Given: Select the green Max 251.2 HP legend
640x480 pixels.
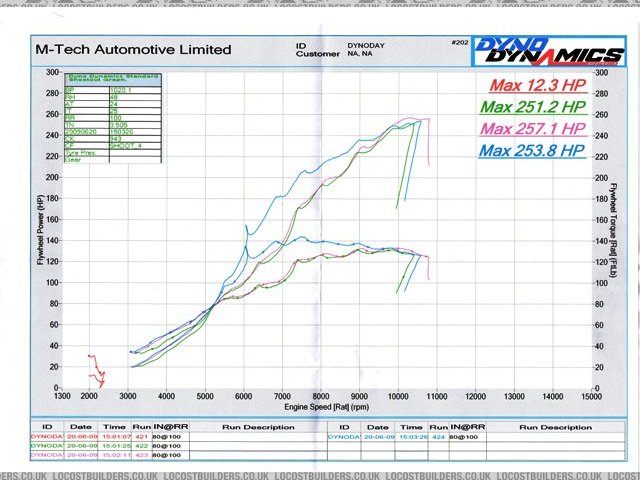Looking at the screenshot, I should click(532, 106).
